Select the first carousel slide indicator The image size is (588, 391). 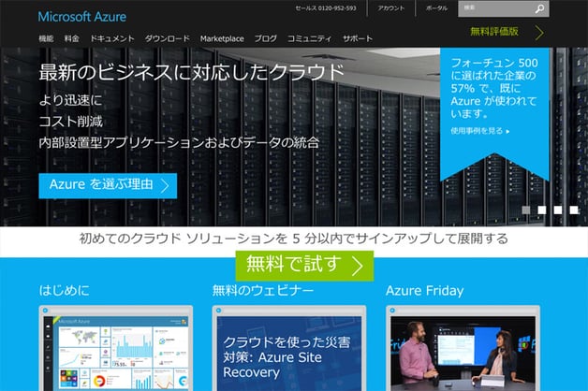click(x=526, y=210)
